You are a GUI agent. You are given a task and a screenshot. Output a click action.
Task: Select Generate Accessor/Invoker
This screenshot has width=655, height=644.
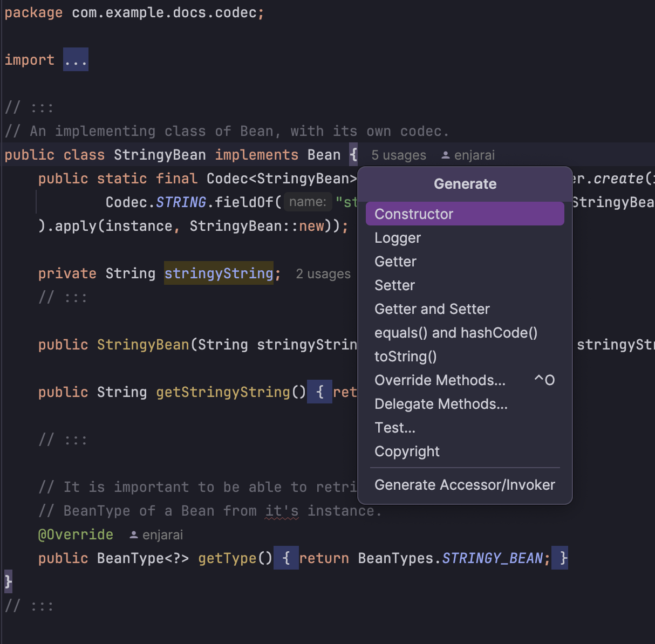click(x=465, y=484)
